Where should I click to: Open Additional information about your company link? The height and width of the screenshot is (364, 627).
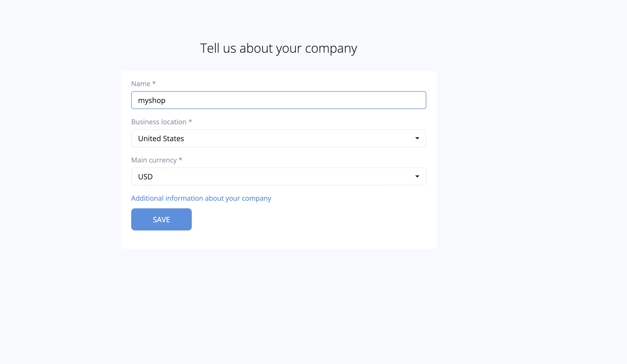201,198
